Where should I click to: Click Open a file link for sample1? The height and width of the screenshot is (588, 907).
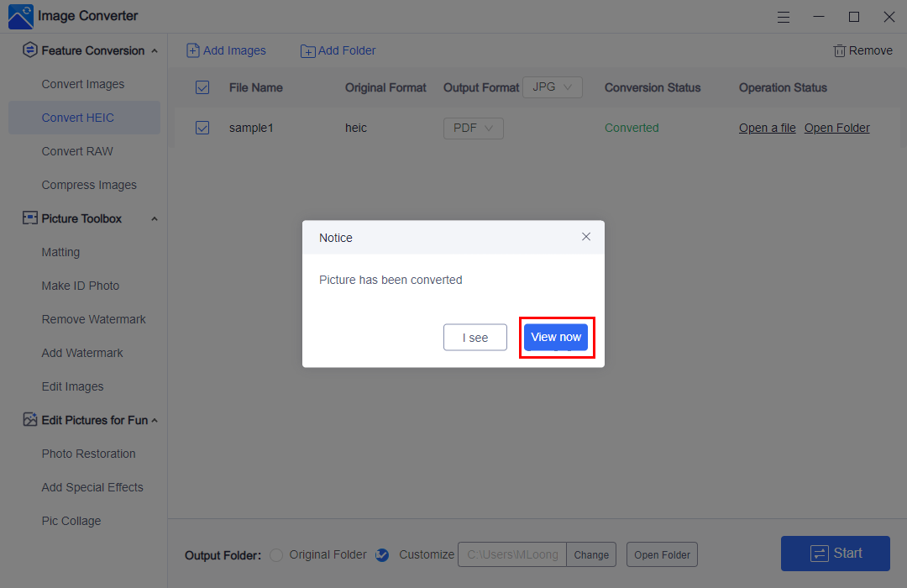click(767, 128)
